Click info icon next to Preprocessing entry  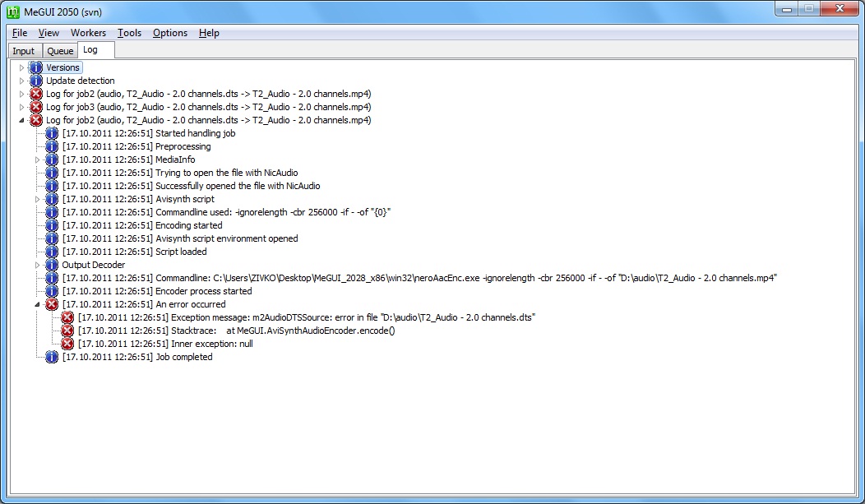tap(51, 146)
